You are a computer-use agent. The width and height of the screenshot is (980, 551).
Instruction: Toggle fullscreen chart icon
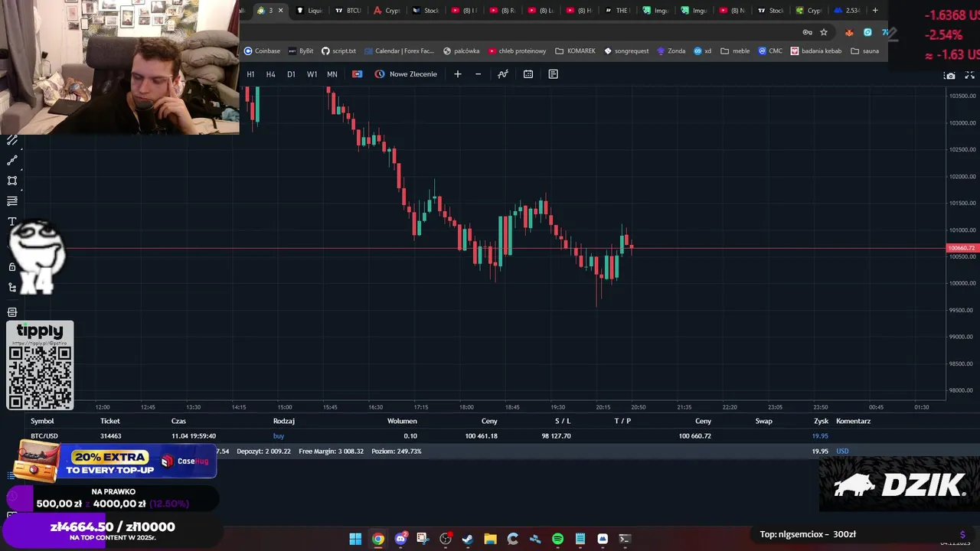tap(969, 75)
